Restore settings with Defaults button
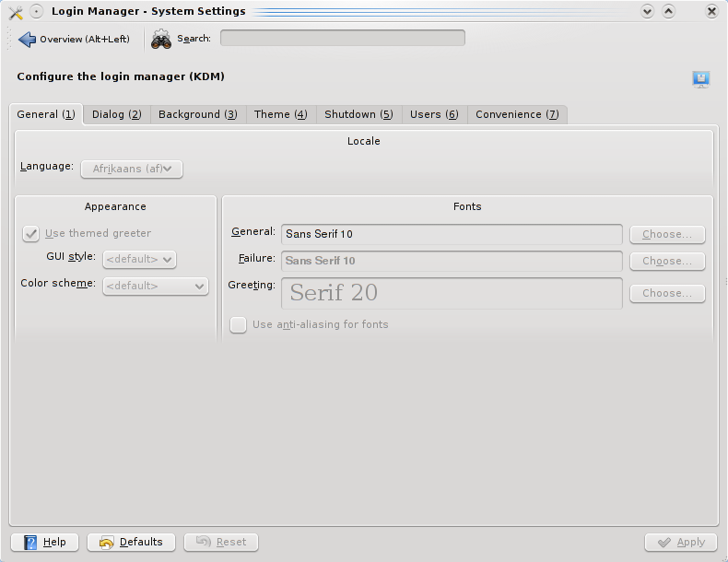Screen dimensions: 728x562 [132, 542]
